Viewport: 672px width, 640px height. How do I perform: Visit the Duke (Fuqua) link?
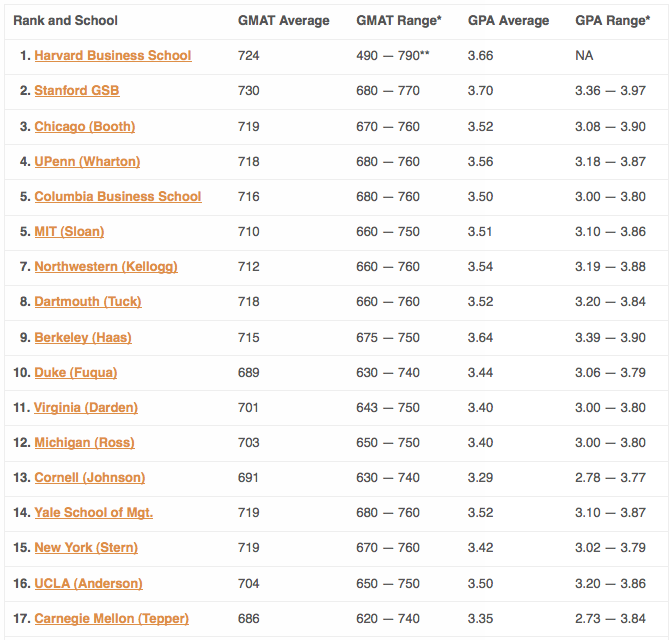[75, 373]
